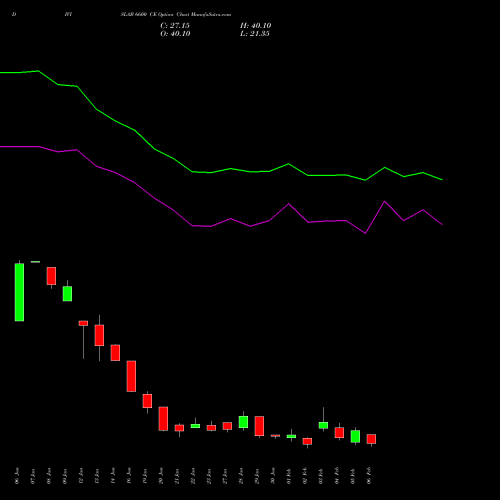Click the close value C: 27.15
The width and height of the screenshot is (500, 500).
tap(175, 26)
